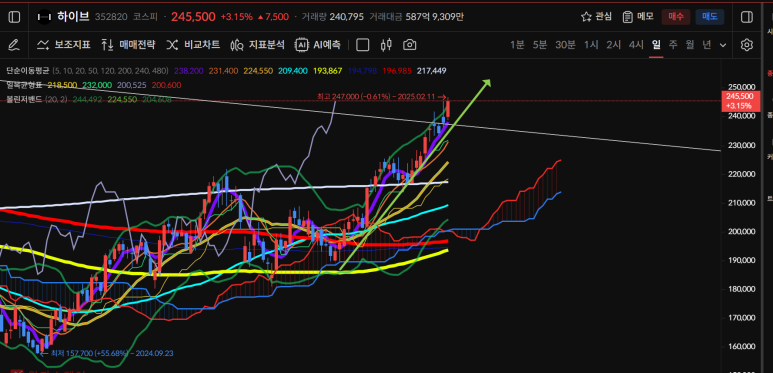Switch to 4시 timeframe
The width and height of the screenshot is (773, 373).
636,45
